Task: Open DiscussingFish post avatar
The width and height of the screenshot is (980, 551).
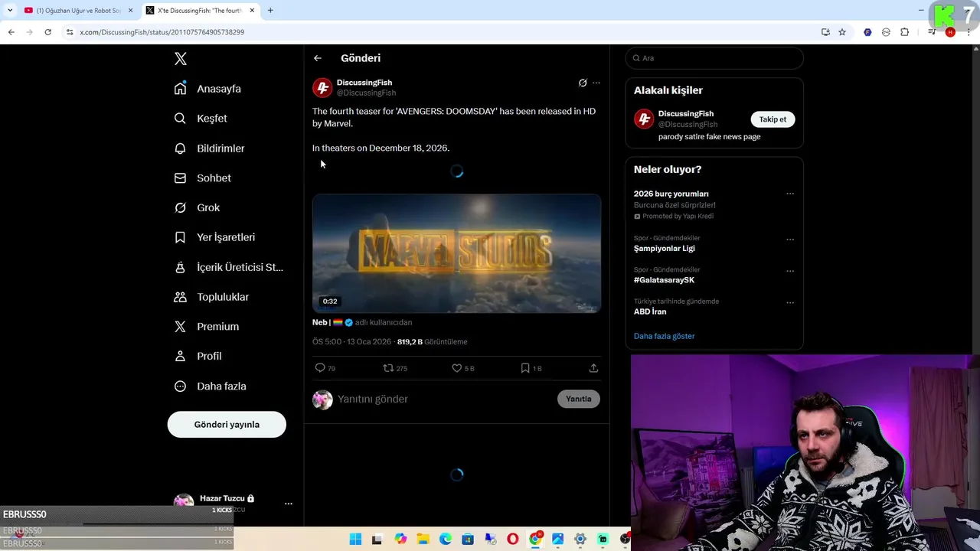Action: [x=322, y=88]
